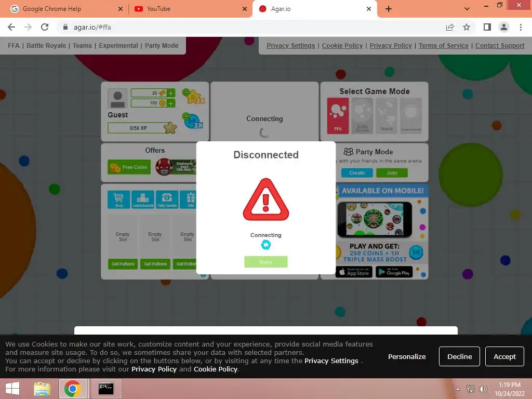Click Party Mode in top menu
Screen dimensions: 532x399
pos(162,46)
